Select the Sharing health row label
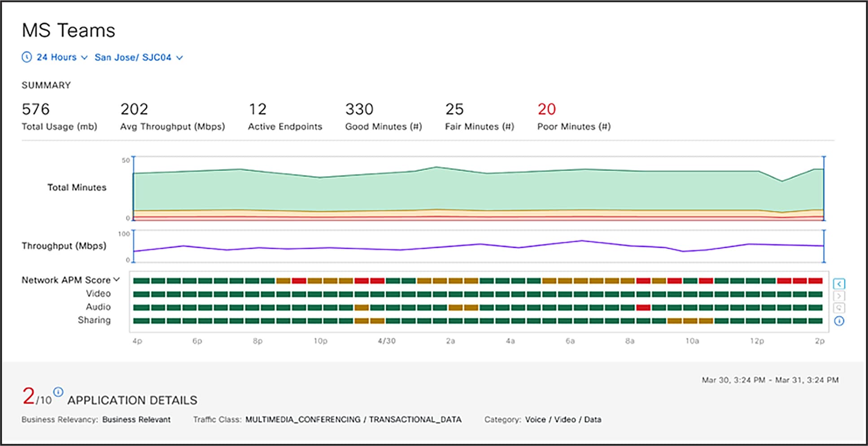The height and width of the screenshot is (446, 868). click(94, 320)
